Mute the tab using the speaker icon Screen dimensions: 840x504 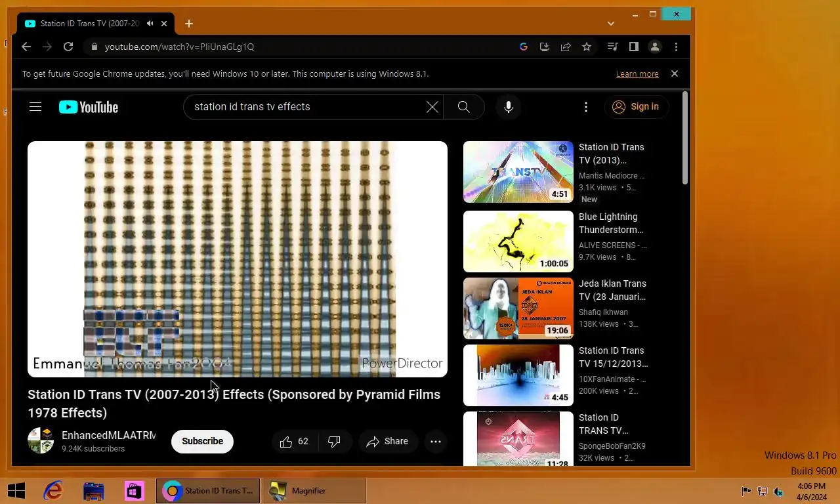click(x=150, y=24)
